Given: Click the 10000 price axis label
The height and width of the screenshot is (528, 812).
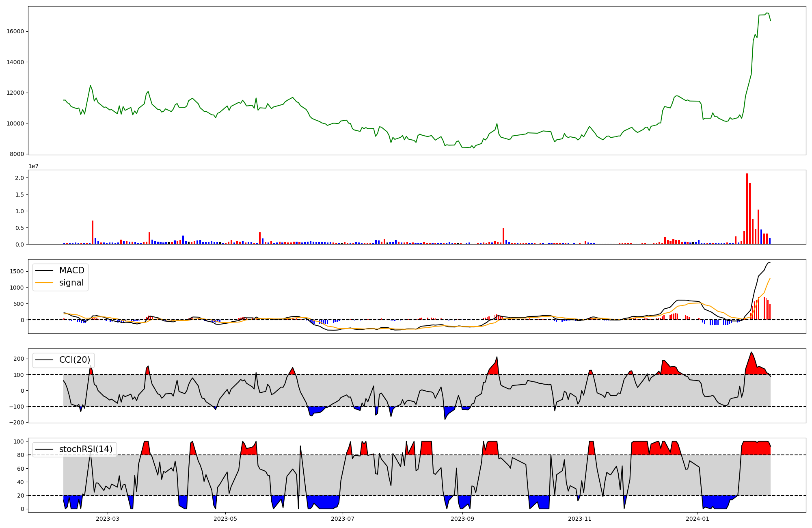Looking at the screenshot, I should tap(15, 123).
